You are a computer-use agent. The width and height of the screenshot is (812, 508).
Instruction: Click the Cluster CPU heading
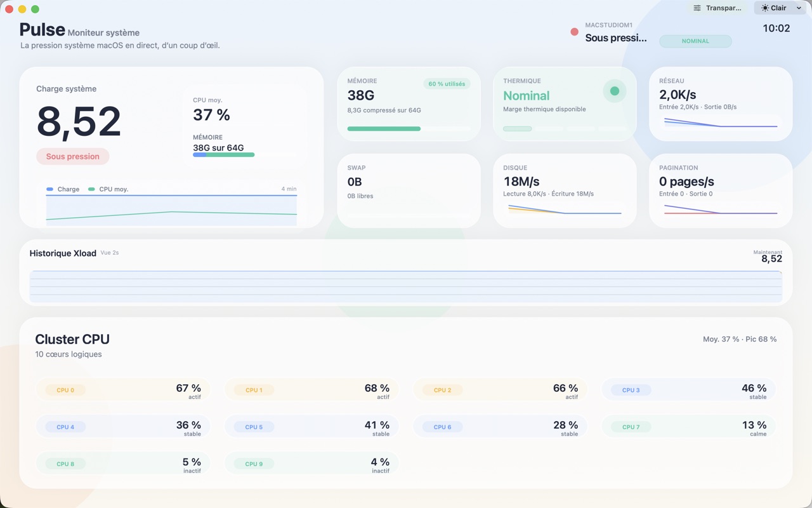[72, 339]
